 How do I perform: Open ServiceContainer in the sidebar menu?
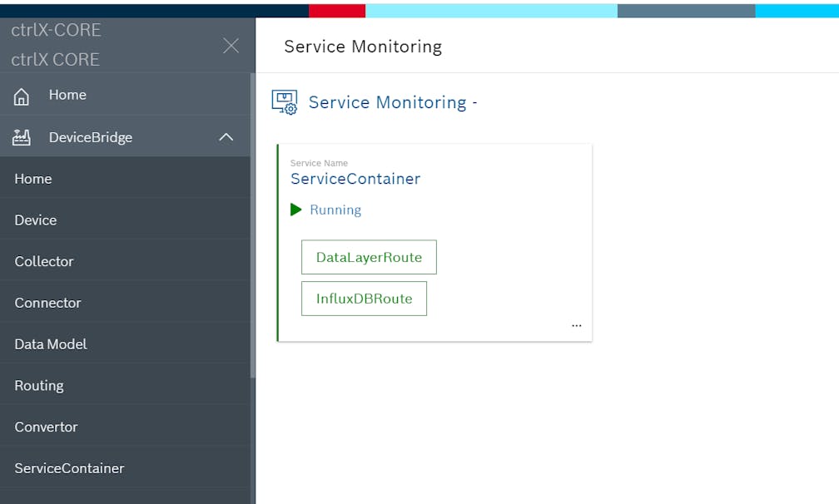pos(69,468)
